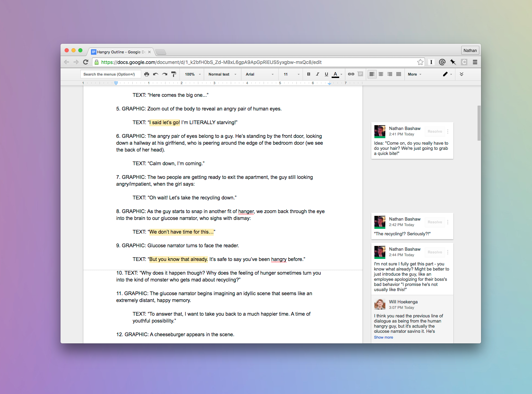Click line "12. GRAPHIC: A cheeseburger appears"
Viewport: 532px width, 394px height.
175,334
